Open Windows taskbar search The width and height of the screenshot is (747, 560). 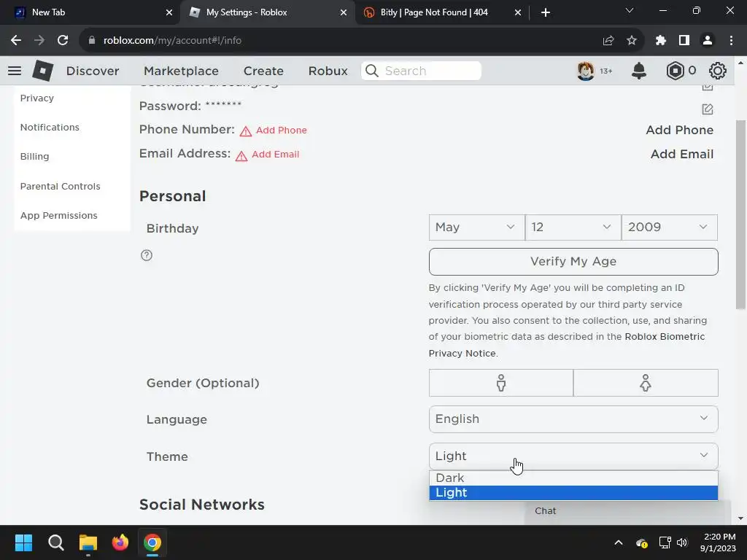click(x=55, y=542)
